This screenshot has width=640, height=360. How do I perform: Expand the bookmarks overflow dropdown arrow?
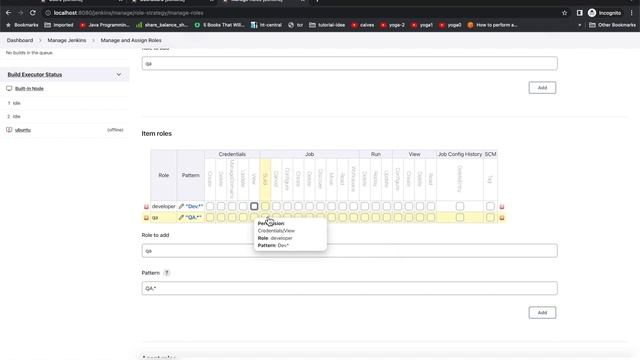click(580, 25)
